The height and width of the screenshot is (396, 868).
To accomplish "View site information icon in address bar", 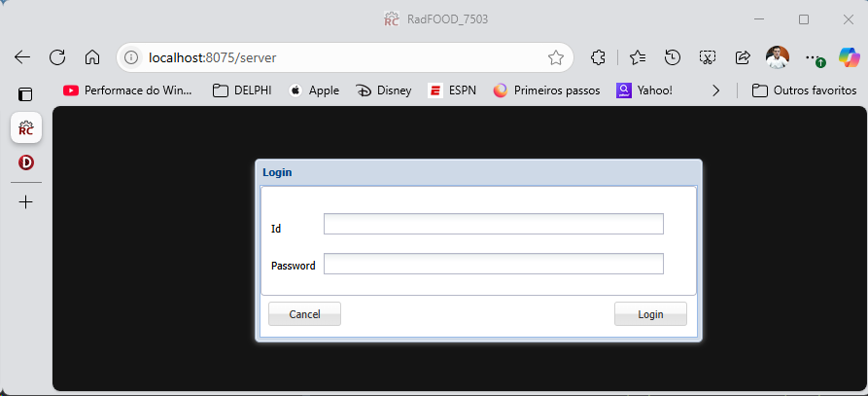I will tap(133, 57).
